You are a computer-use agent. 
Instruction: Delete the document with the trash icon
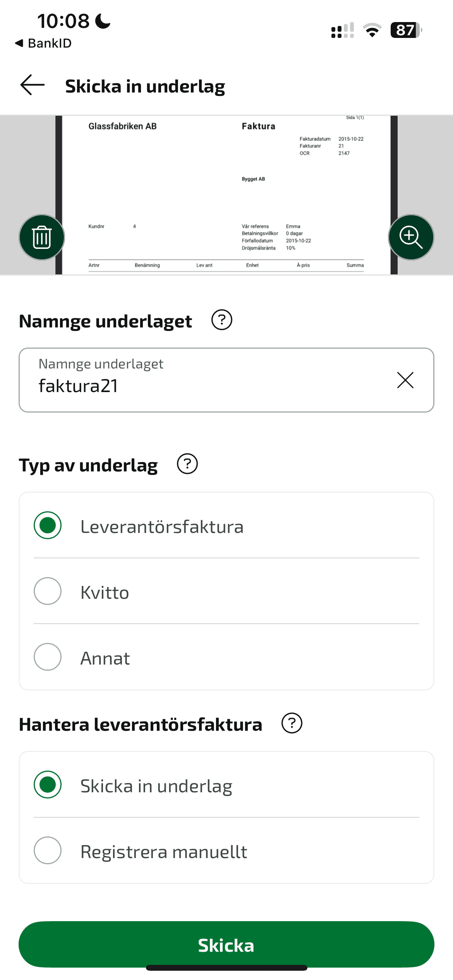point(42,237)
